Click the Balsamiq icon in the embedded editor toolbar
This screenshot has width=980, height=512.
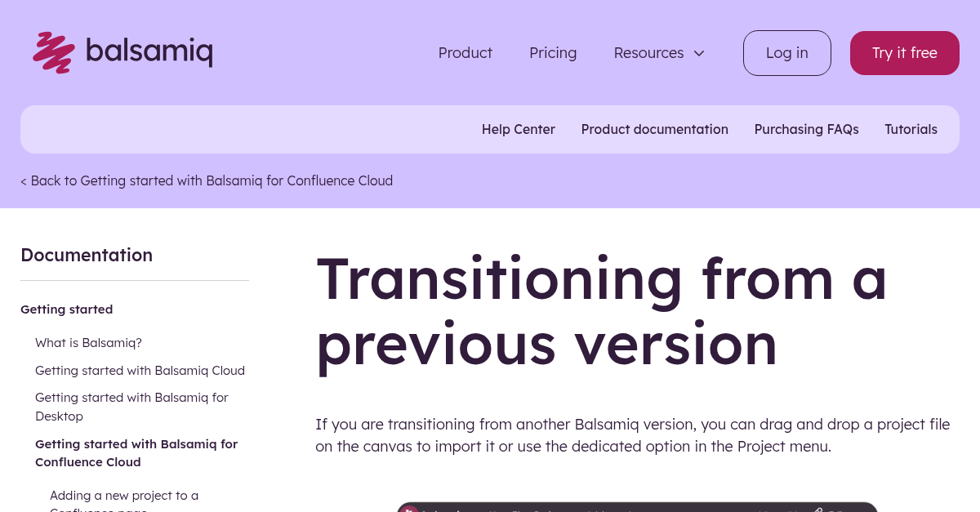coord(409,510)
